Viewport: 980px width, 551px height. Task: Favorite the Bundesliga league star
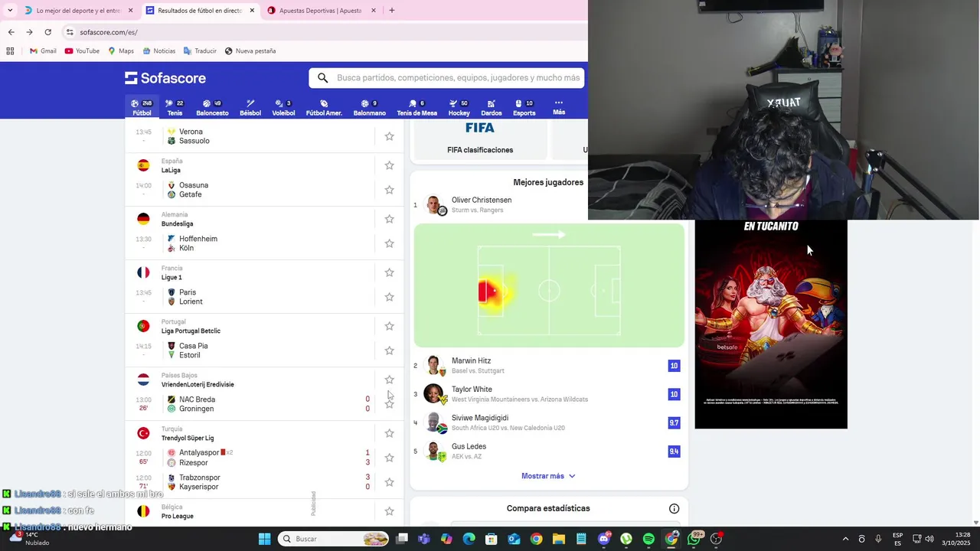tap(389, 219)
